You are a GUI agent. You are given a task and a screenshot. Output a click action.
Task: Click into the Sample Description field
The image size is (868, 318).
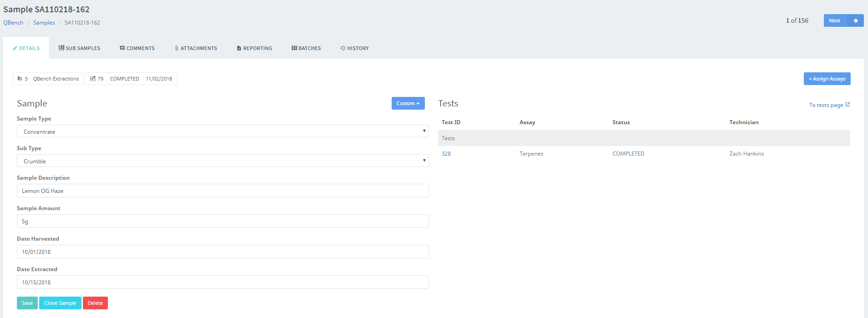[223, 191]
